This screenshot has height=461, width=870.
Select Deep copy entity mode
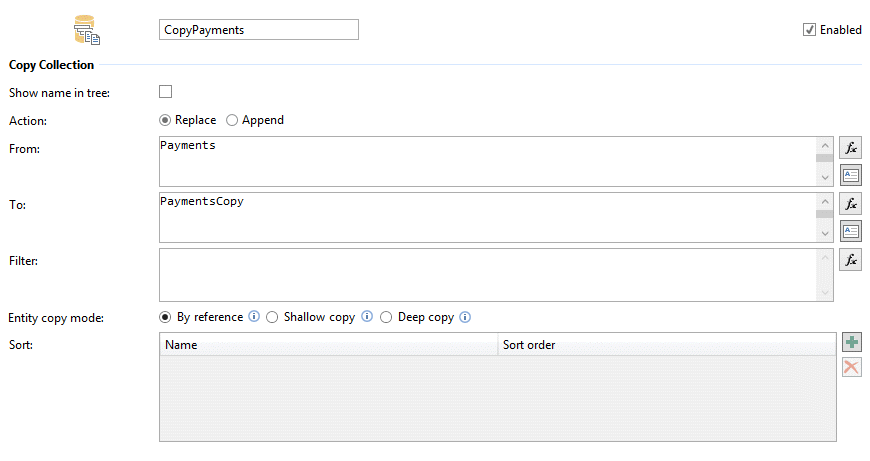(386, 317)
